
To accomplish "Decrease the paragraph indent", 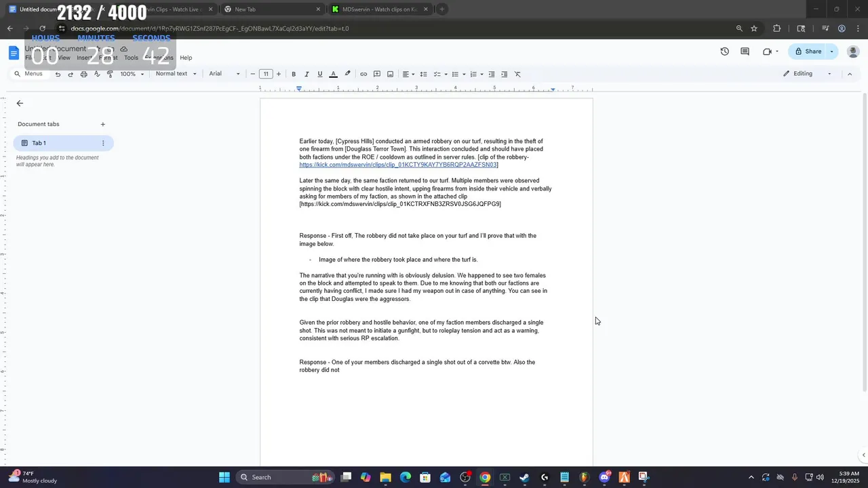I will click(x=492, y=74).
